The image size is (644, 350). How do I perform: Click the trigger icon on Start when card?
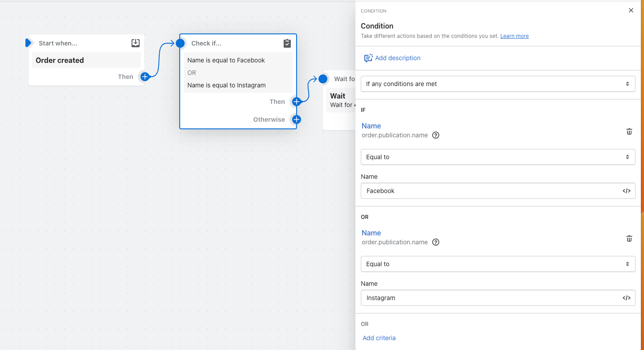pyautogui.click(x=136, y=43)
